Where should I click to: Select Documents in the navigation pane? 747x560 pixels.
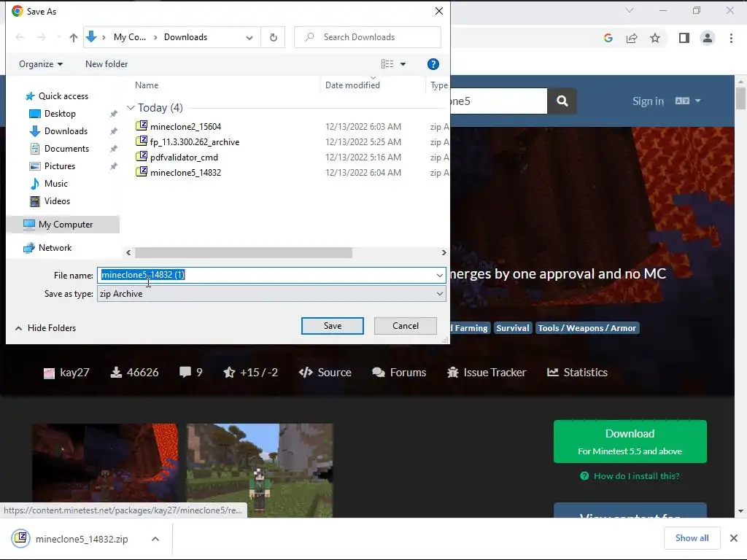66,149
